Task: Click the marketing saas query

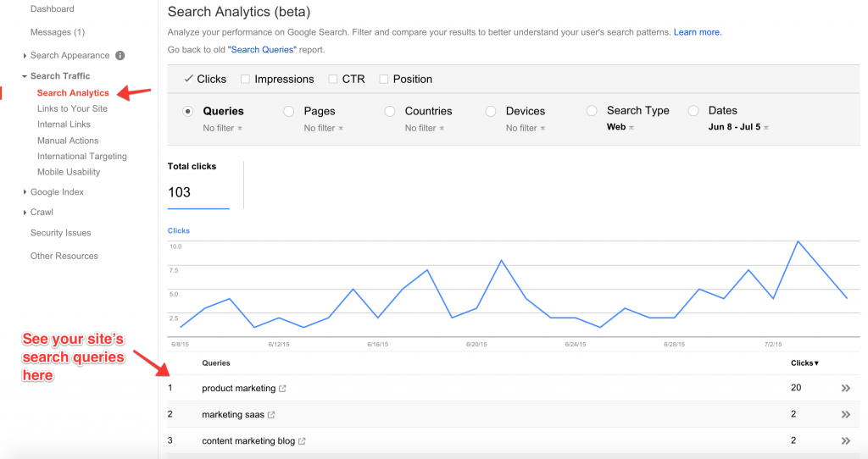Action: coord(233,414)
